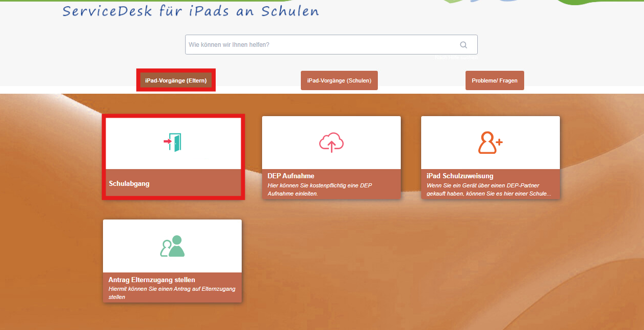Image resolution: width=644 pixels, height=330 pixels.
Task: Select the Probleme/ Fragen tab
Action: 495,80
